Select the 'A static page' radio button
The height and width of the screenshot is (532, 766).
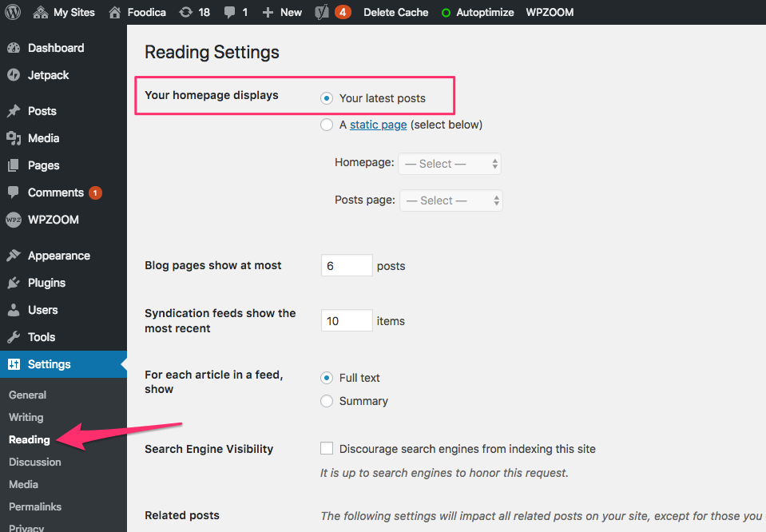[x=327, y=125]
